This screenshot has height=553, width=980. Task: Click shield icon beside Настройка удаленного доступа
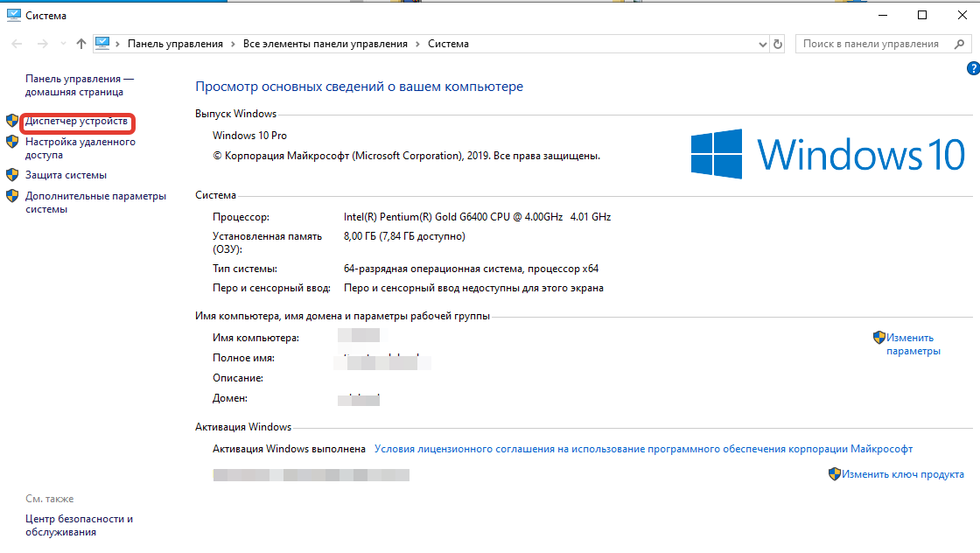[x=12, y=142]
